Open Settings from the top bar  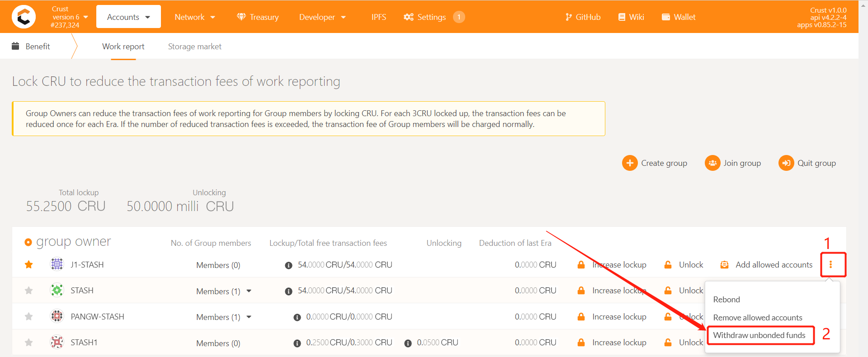[x=425, y=17]
